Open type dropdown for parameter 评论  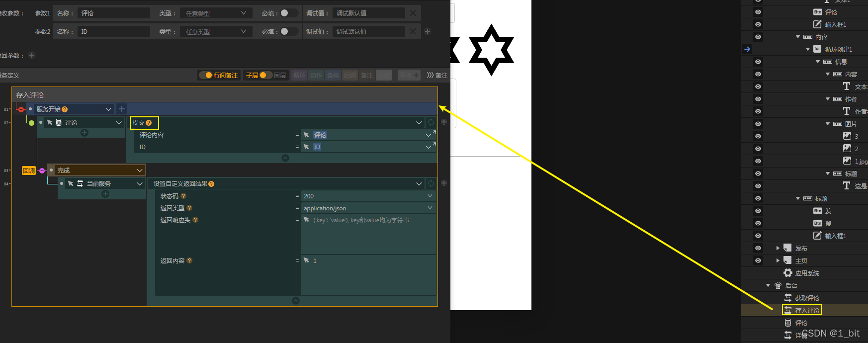(216, 13)
